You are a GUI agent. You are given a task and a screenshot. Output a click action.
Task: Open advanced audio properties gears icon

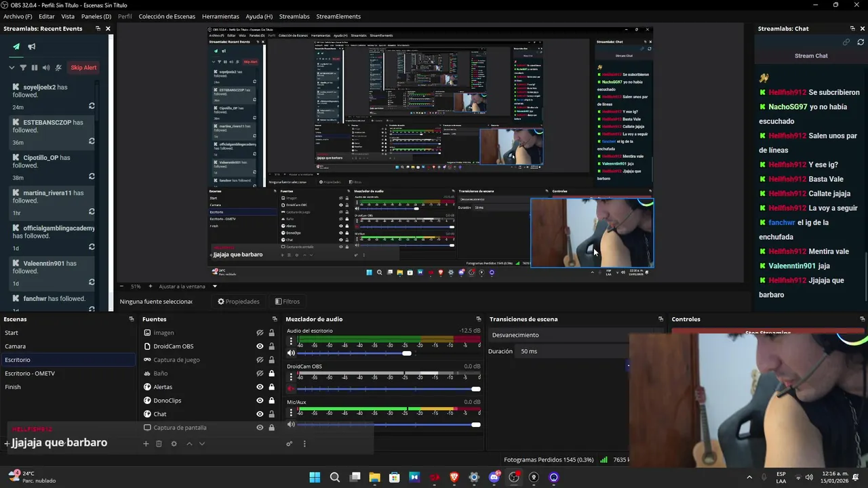click(x=290, y=444)
